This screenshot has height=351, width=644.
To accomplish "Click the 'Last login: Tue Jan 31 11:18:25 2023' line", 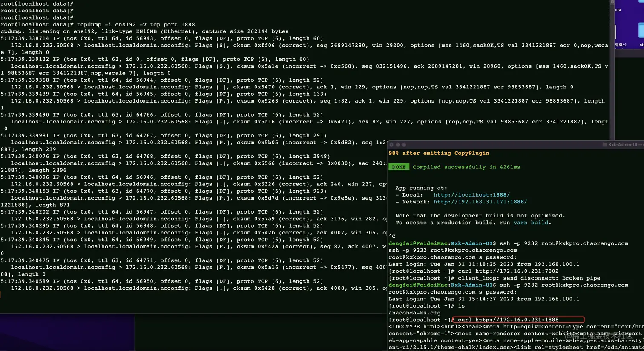I will tap(484, 264).
